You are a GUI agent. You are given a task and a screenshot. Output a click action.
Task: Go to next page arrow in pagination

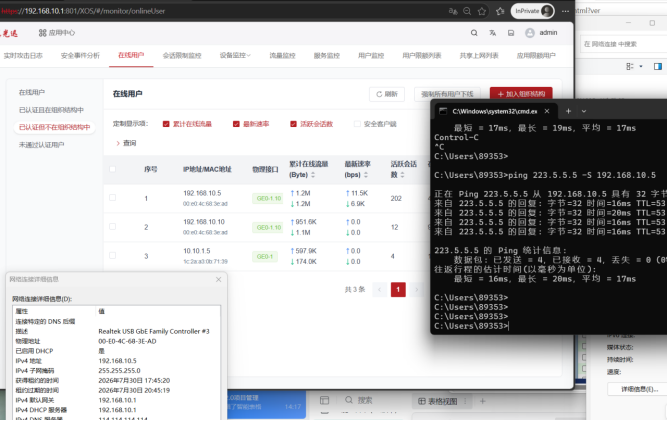[416, 290]
